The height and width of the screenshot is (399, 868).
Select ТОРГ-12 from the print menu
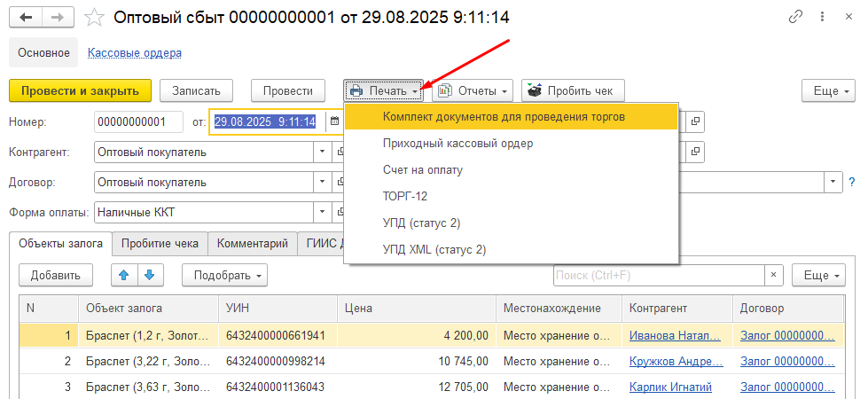(404, 196)
